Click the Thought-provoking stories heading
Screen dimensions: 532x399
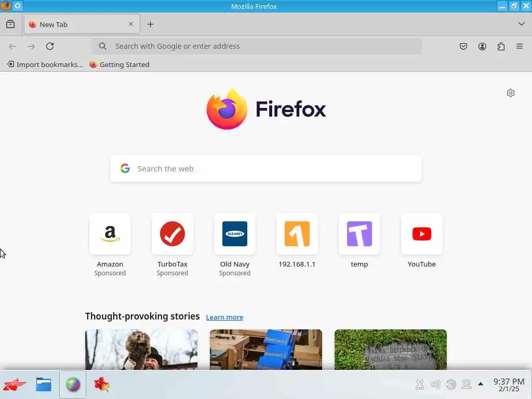pos(142,316)
